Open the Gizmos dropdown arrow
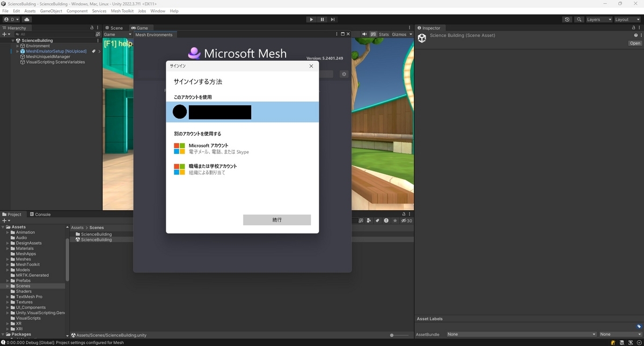Viewport: 644px width, 346px height. coord(411,34)
